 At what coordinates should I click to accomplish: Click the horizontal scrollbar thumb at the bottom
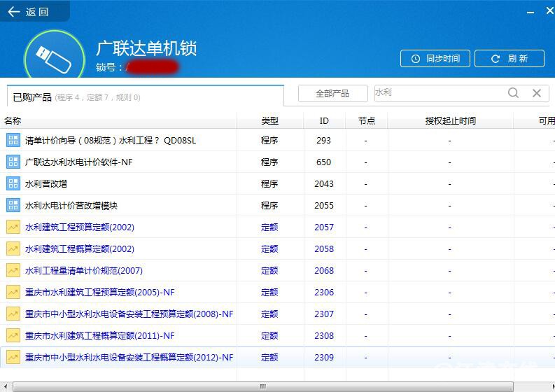[263, 386]
